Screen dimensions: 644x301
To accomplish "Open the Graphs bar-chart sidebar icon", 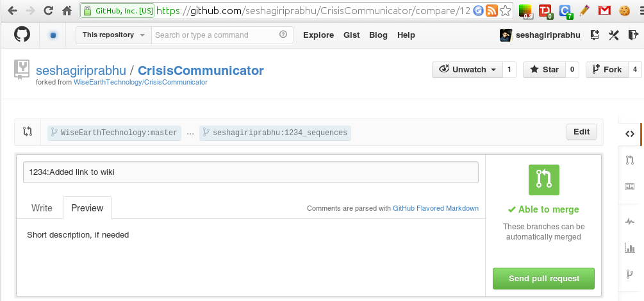I will pos(630,248).
